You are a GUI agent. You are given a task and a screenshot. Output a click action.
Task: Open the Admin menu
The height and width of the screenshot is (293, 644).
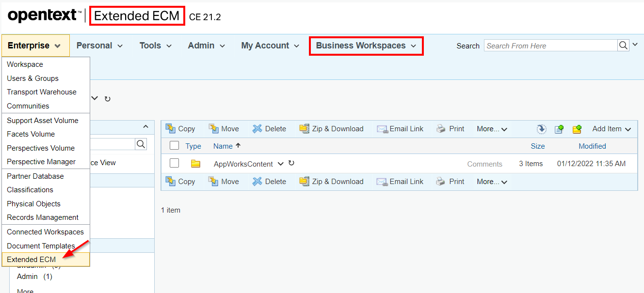tap(207, 46)
